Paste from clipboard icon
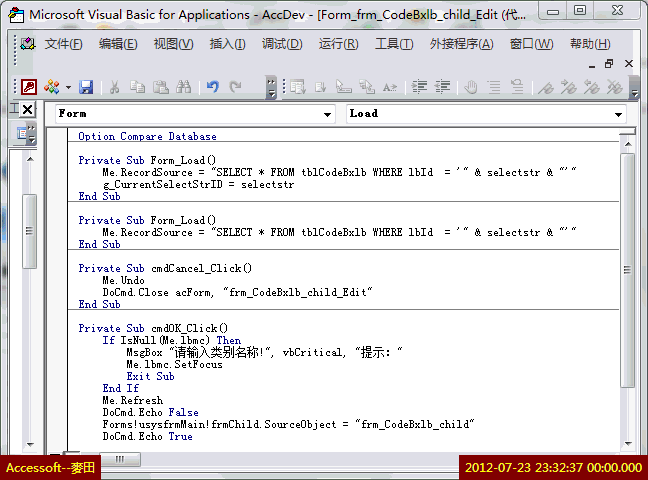Viewport: 648px width, 480px height. coord(160,87)
